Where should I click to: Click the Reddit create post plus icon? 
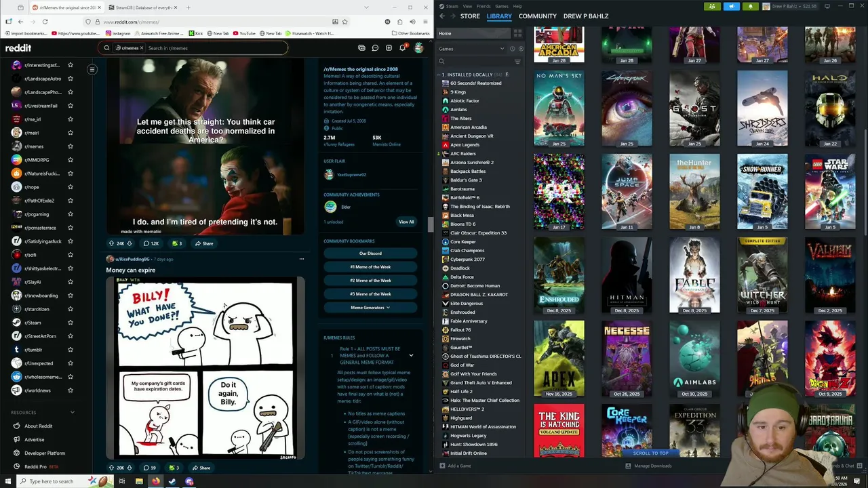389,48
